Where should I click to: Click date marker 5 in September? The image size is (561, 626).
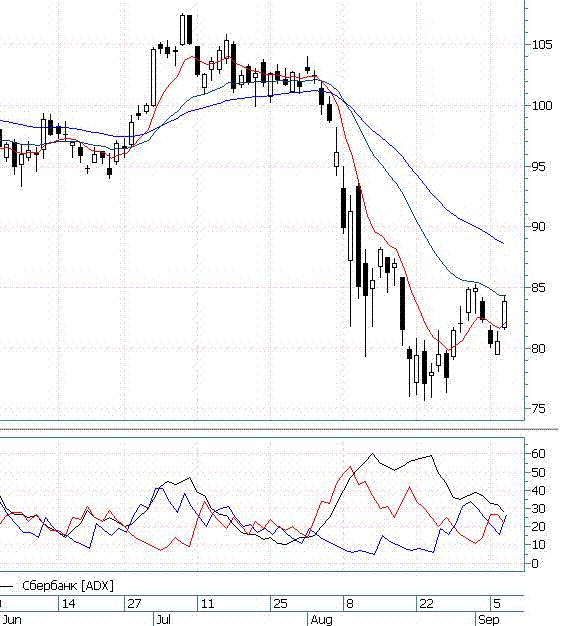(496, 603)
